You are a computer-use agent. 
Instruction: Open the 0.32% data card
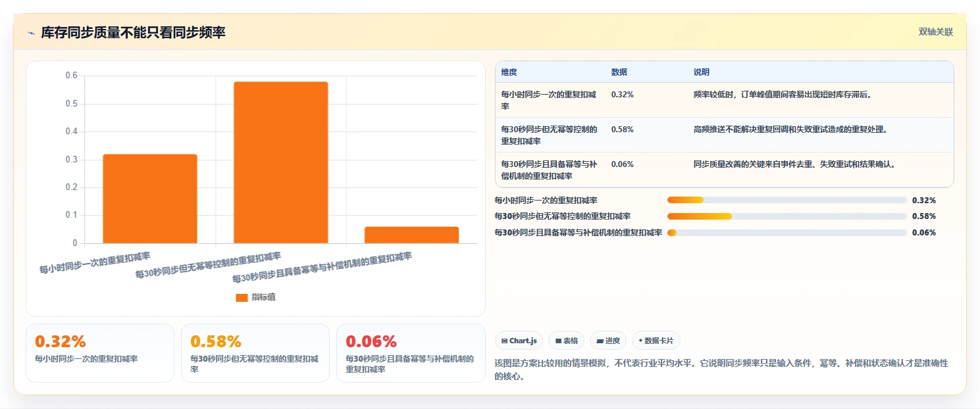click(x=100, y=353)
